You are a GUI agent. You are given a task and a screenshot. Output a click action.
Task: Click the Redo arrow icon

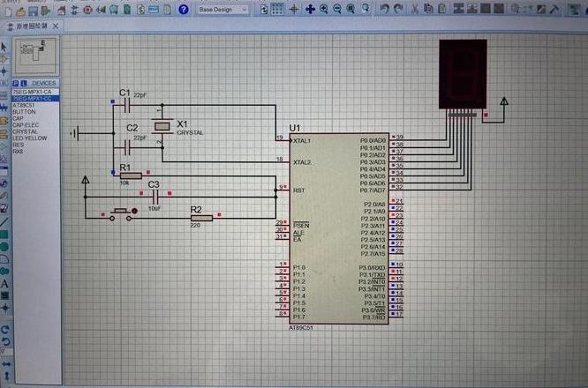(398, 8)
